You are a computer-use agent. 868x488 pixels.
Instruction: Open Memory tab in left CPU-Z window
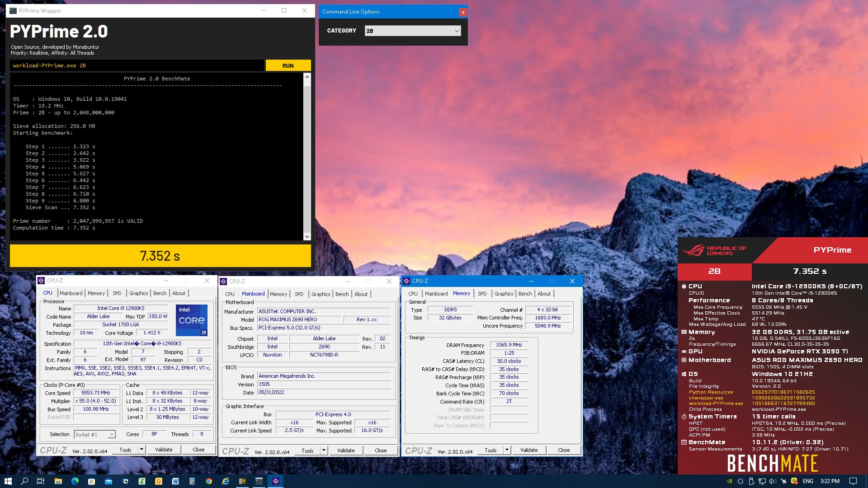coord(96,293)
